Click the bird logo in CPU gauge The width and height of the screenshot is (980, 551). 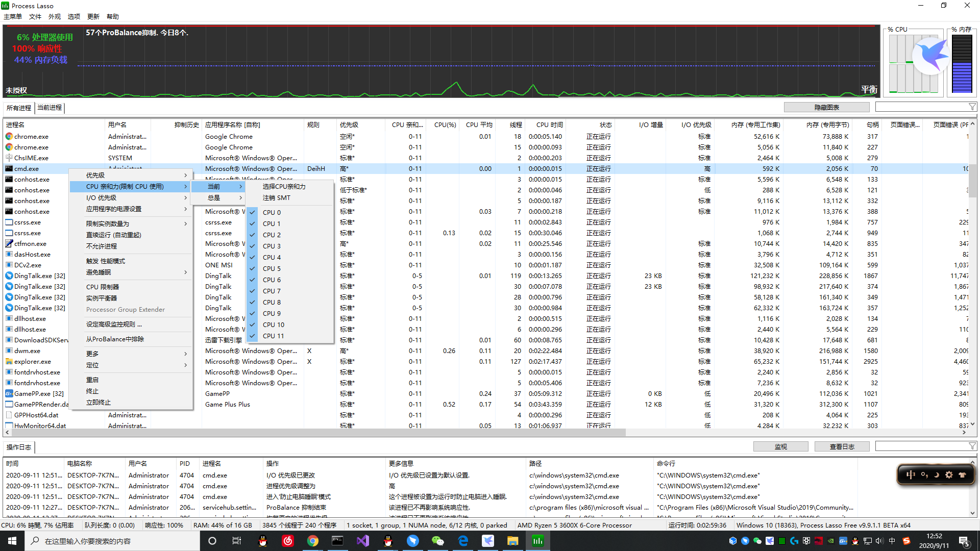(930, 56)
